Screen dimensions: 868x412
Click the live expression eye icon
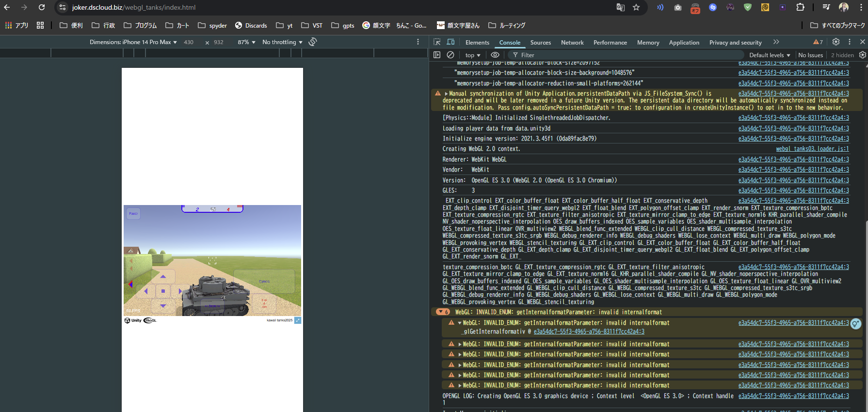(495, 55)
